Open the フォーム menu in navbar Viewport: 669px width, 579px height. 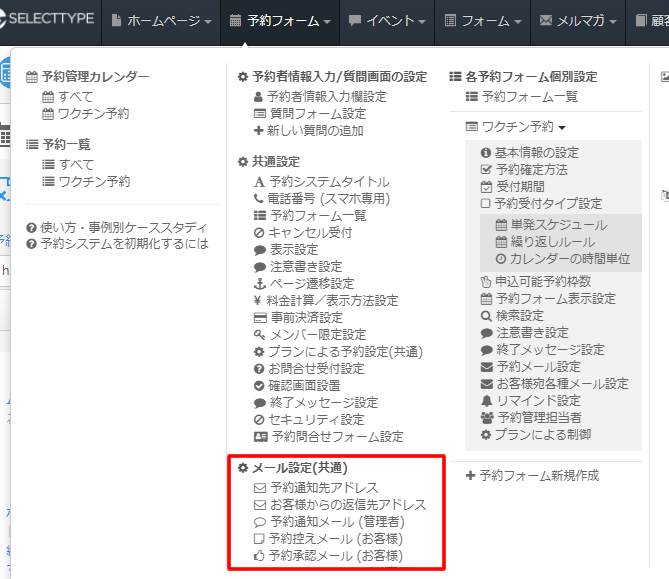click(483, 21)
